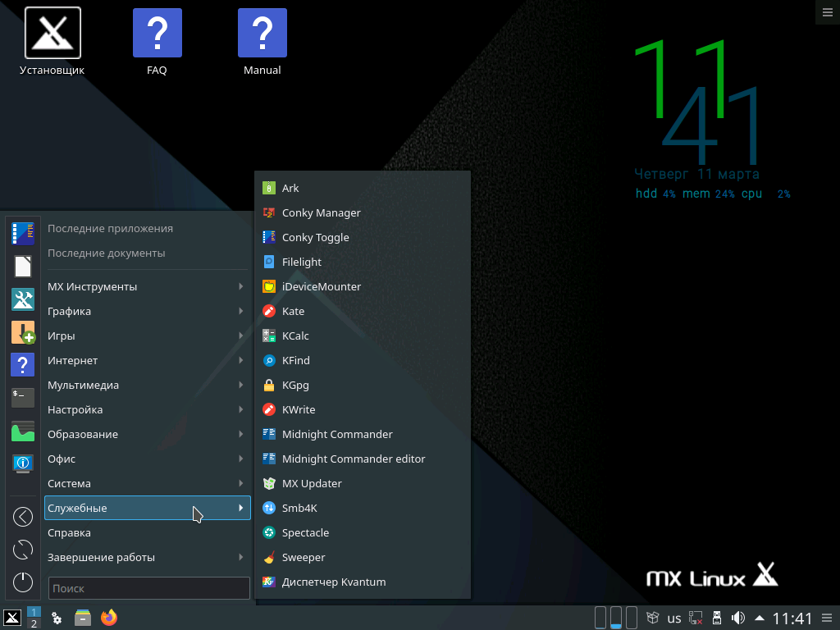Click the volume speaker tray icon

pos(737,618)
